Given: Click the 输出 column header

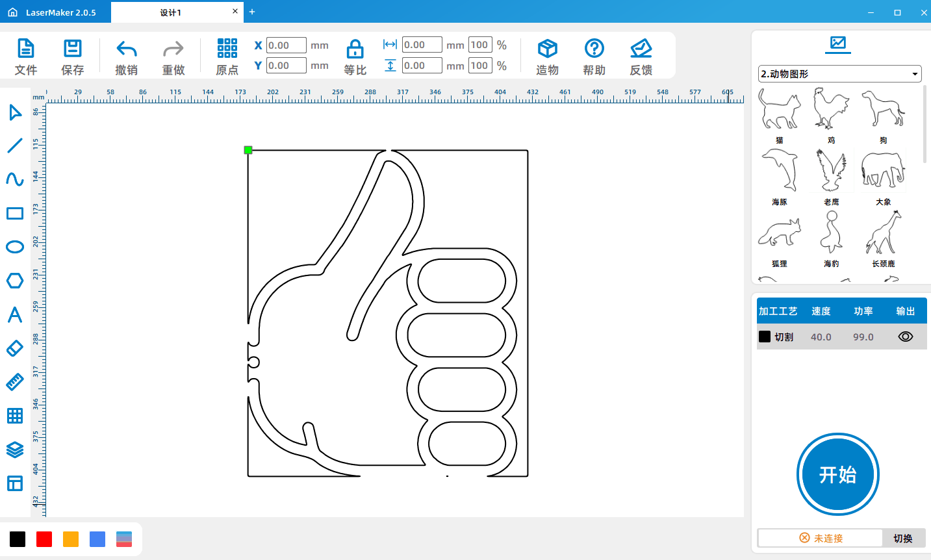Looking at the screenshot, I should pos(906,311).
